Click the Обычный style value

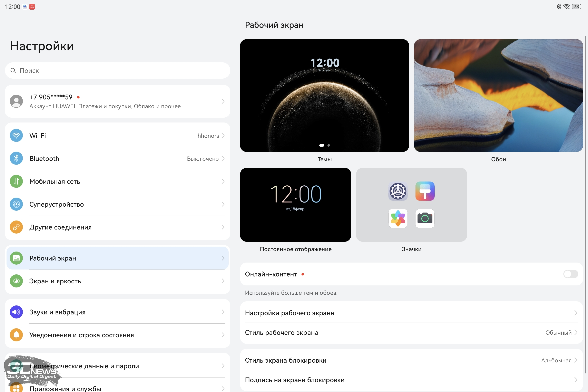[559, 333]
